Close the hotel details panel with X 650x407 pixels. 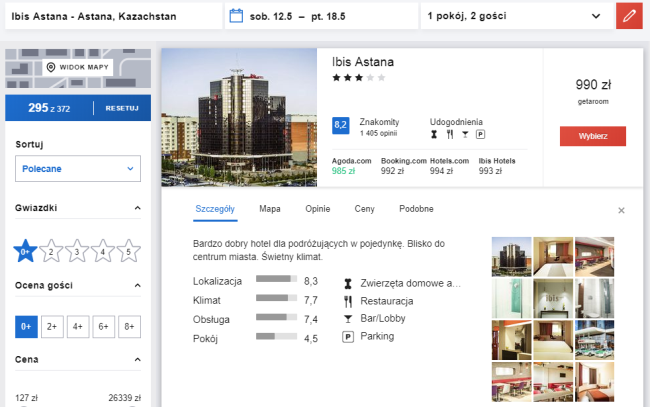point(621,210)
